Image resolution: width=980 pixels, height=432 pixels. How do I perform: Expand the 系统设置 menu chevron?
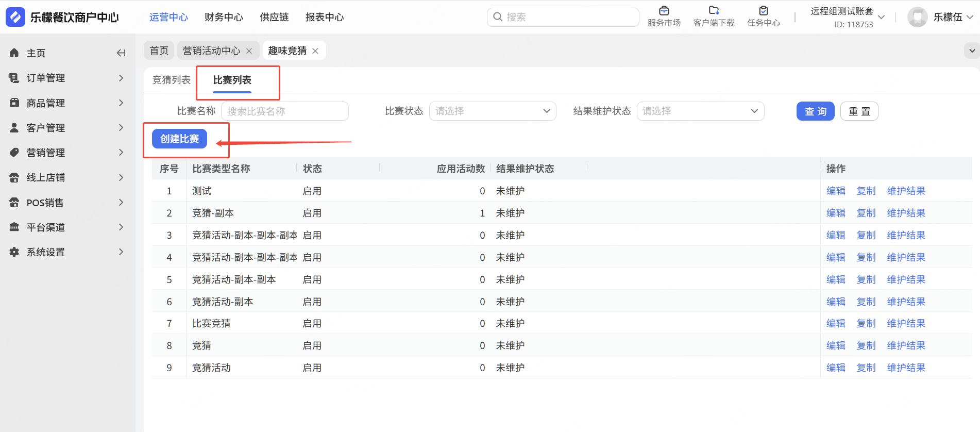point(121,252)
